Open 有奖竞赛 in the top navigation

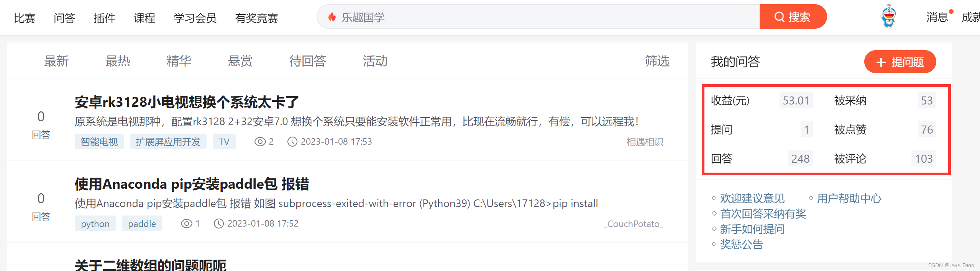point(256,18)
